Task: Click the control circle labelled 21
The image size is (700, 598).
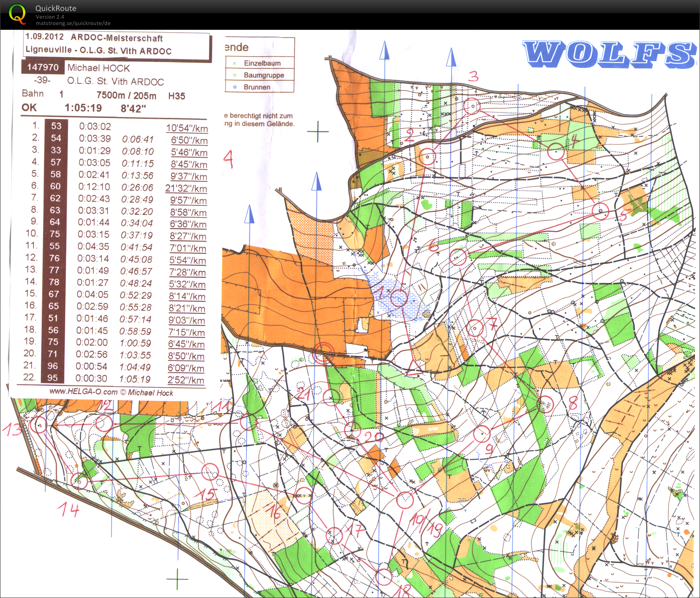Action: coord(331,398)
